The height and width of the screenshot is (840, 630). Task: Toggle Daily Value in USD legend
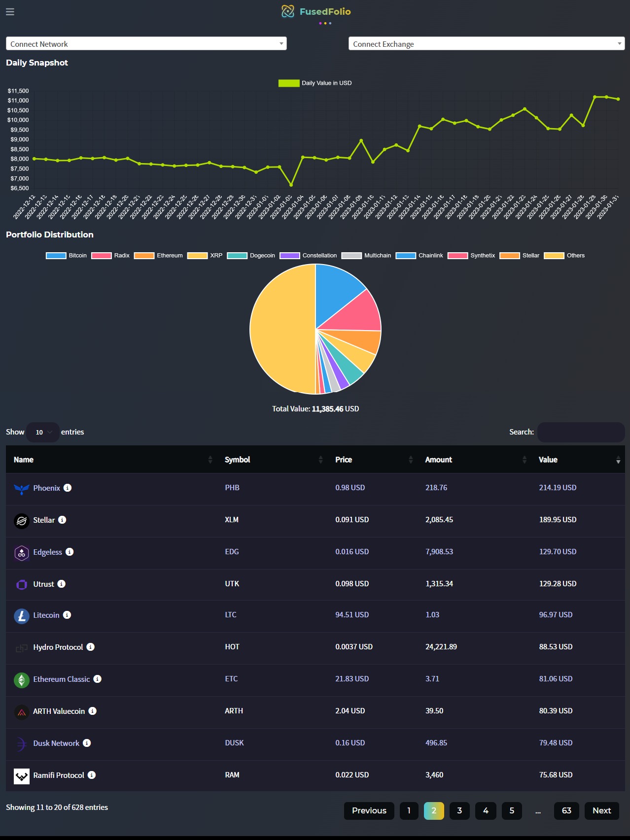click(x=315, y=83)
